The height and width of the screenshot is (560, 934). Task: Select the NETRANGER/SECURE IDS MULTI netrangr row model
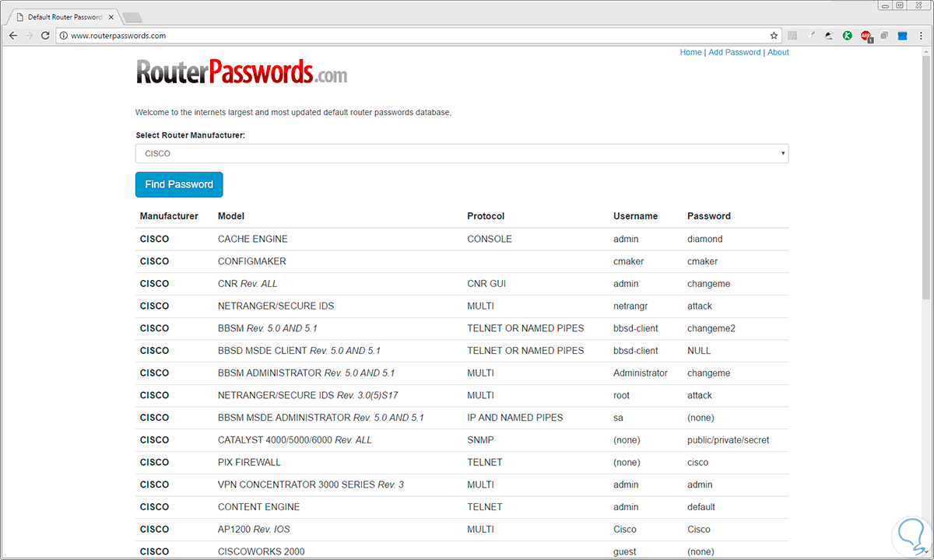pos(276,306)
